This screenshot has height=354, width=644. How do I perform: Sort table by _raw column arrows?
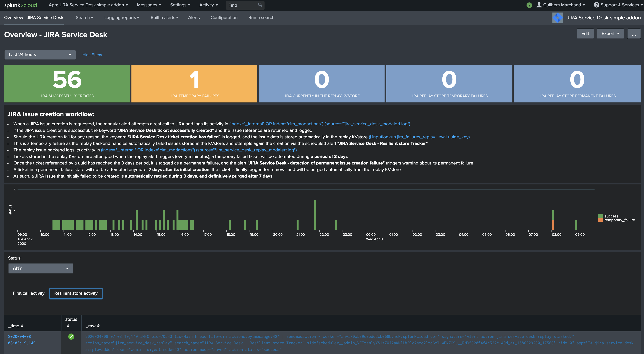(x=98, y=326)
